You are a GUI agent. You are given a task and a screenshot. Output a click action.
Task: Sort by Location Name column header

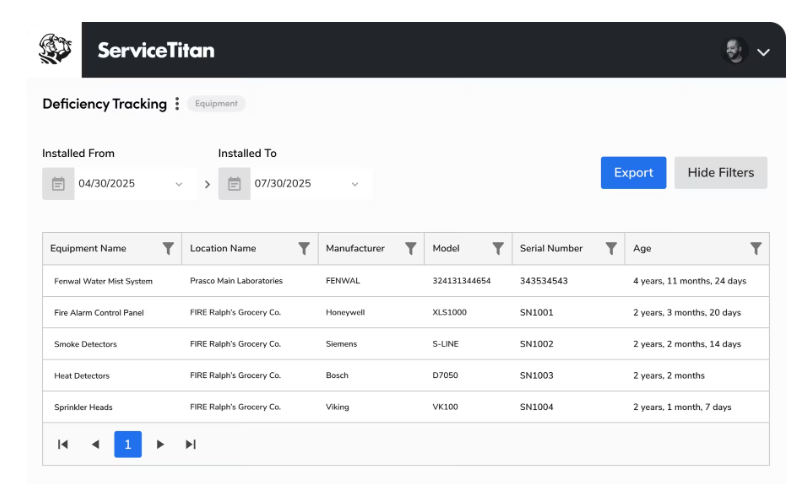pyautogui.click(x=223, y=248)
